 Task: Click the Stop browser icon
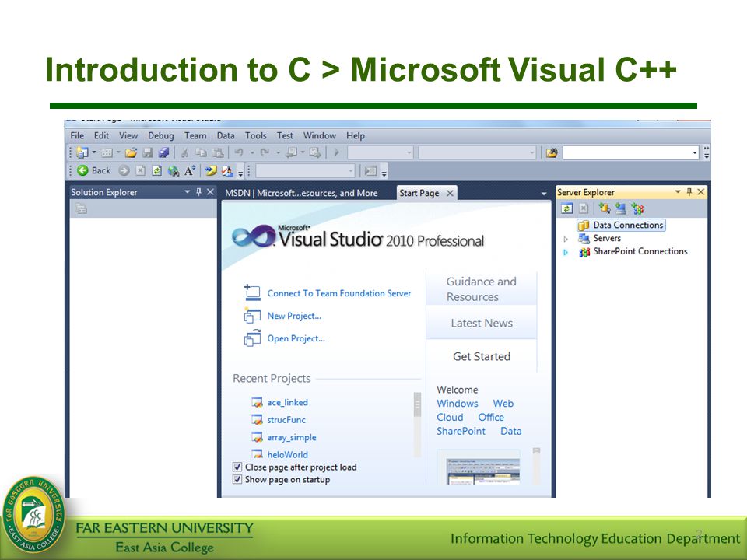[140, 170]
